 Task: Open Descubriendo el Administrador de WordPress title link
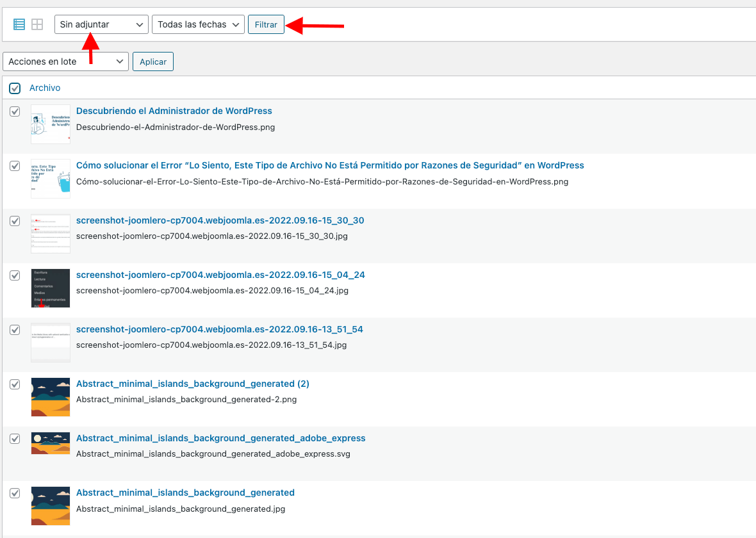[174, 111]
